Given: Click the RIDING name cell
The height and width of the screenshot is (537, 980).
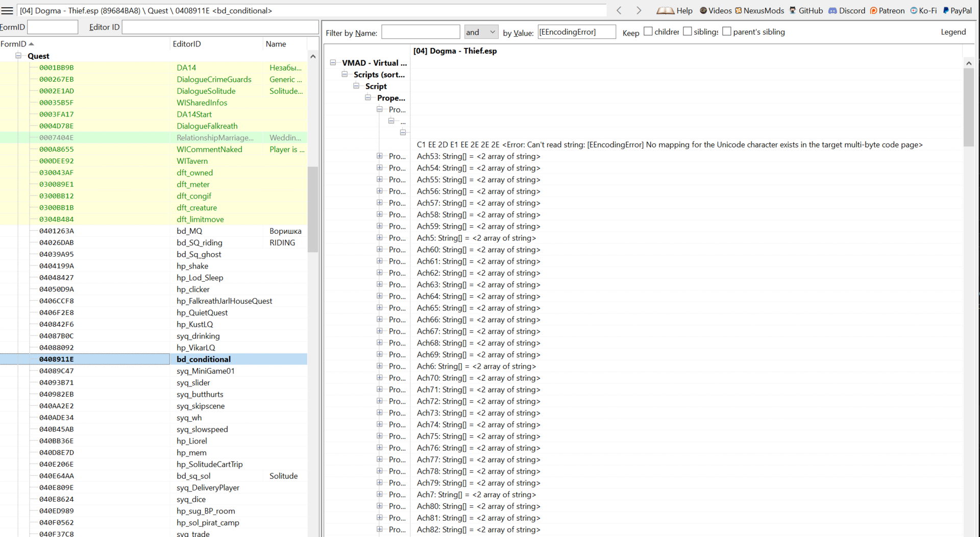Looking at the screenshot, I should [282, 242].
